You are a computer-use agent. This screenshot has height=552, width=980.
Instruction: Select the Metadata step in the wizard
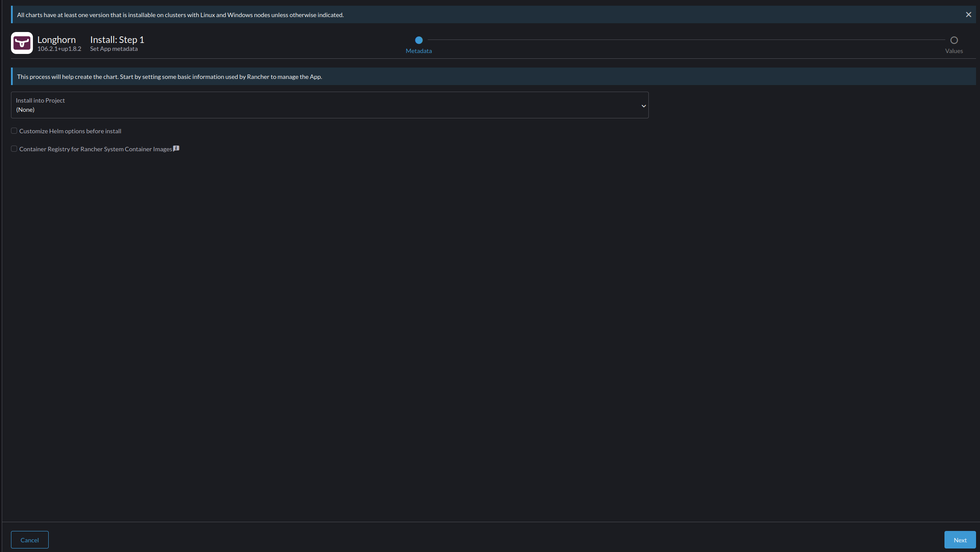pyautogui.click(x=419, y=40)
